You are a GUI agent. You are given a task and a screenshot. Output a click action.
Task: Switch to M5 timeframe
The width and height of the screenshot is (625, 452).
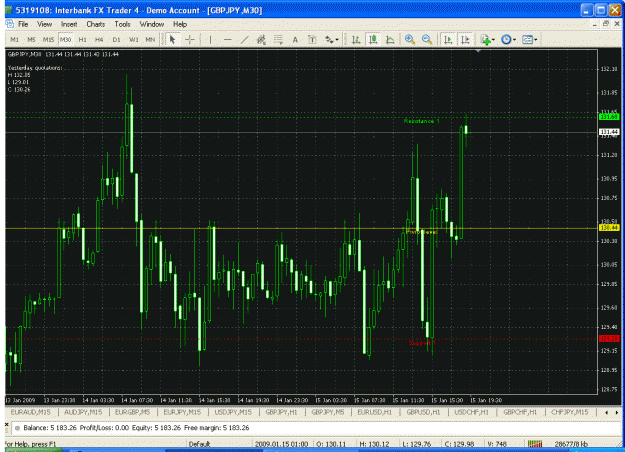coord(31,39)
